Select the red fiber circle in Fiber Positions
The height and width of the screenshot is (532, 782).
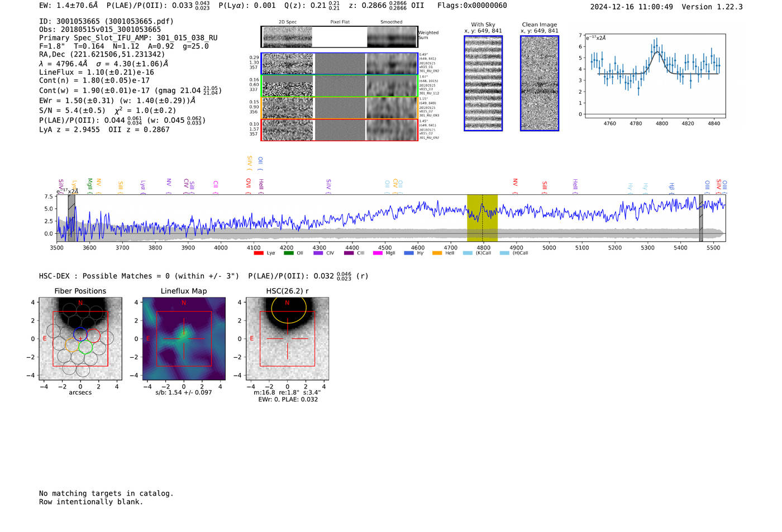point(93,336)
